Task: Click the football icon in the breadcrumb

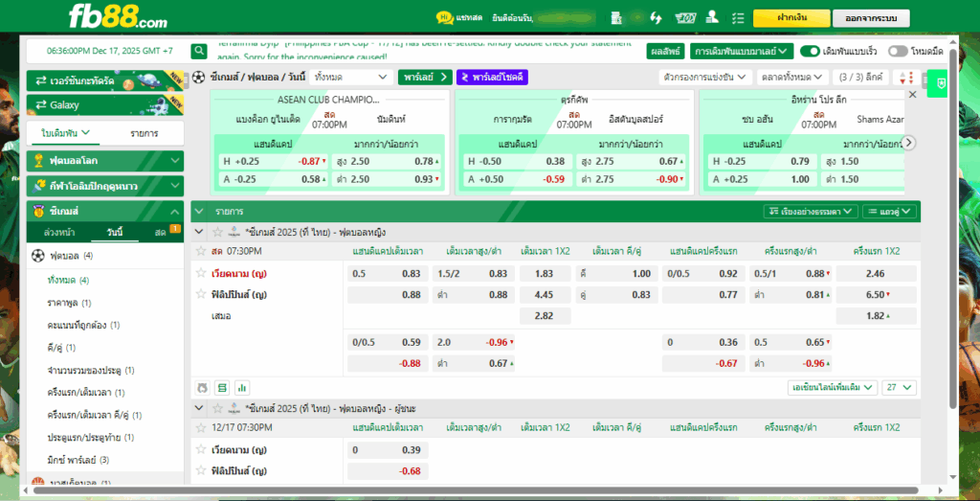Action: point(199,78)
